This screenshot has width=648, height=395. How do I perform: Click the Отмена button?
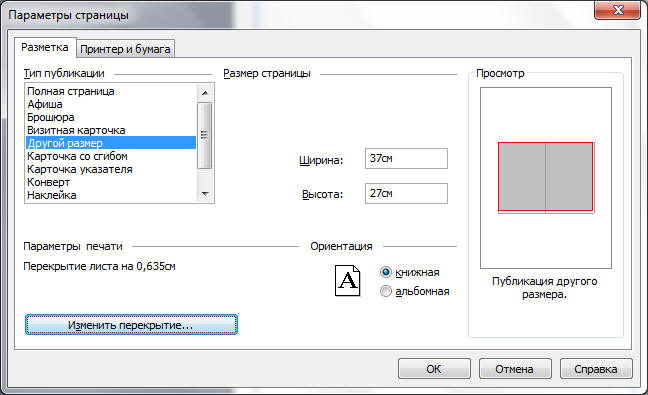point(515,369)
